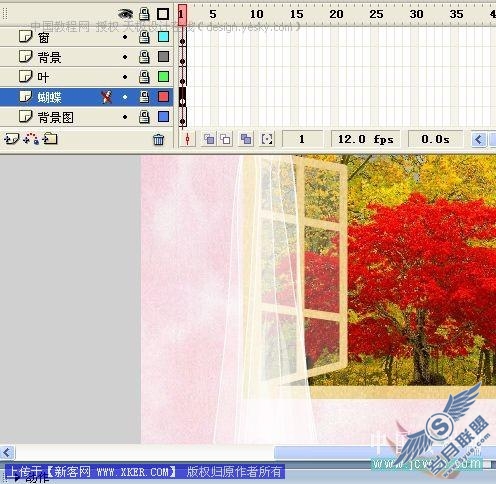
Task: Click gray outline color swatch of 背景 layer
Action: click(163, 57)
